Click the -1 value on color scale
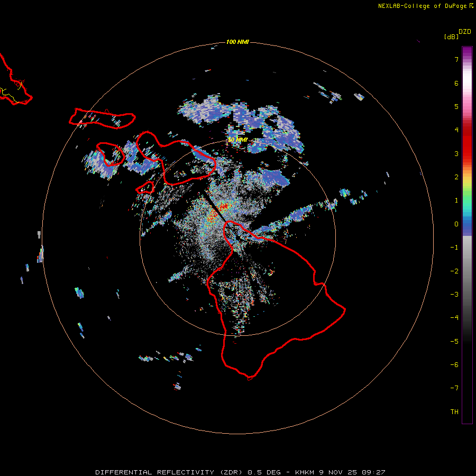Screen dimensions: 476x476 [x=454, y=248]
